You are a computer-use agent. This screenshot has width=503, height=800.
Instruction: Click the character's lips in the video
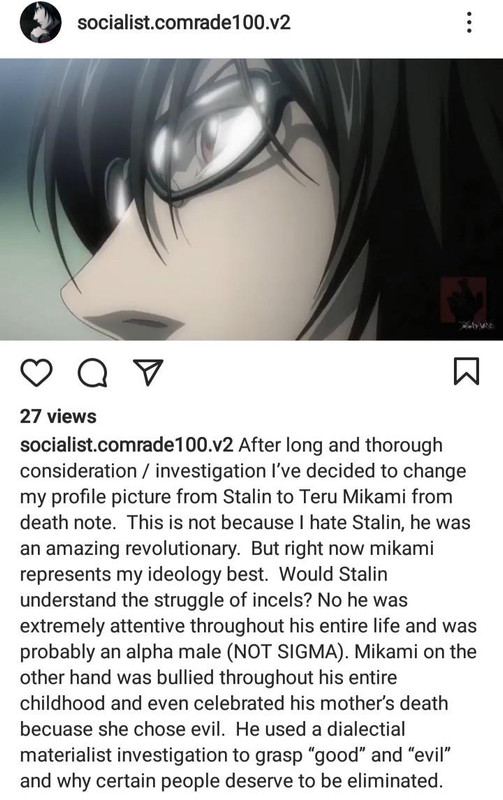pyautogui.click(x=130, y=322)
